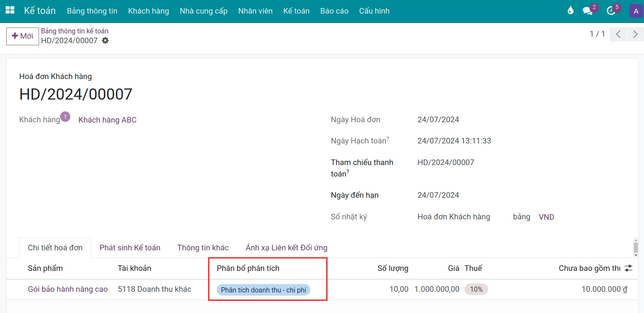Select Chi tiết hoá đơn tab
The height and width of the screenshot is (313, 644).
(55, 248)
